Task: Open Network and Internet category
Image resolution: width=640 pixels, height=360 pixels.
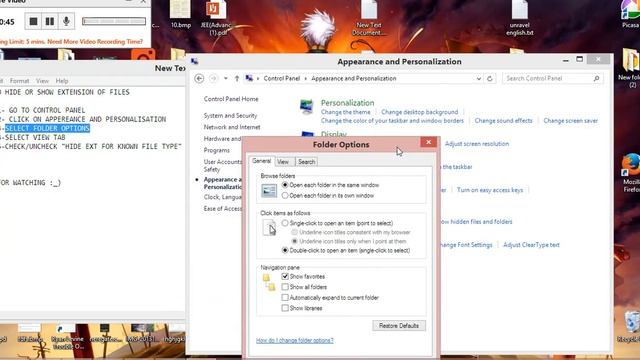Action: coord(232,127)
